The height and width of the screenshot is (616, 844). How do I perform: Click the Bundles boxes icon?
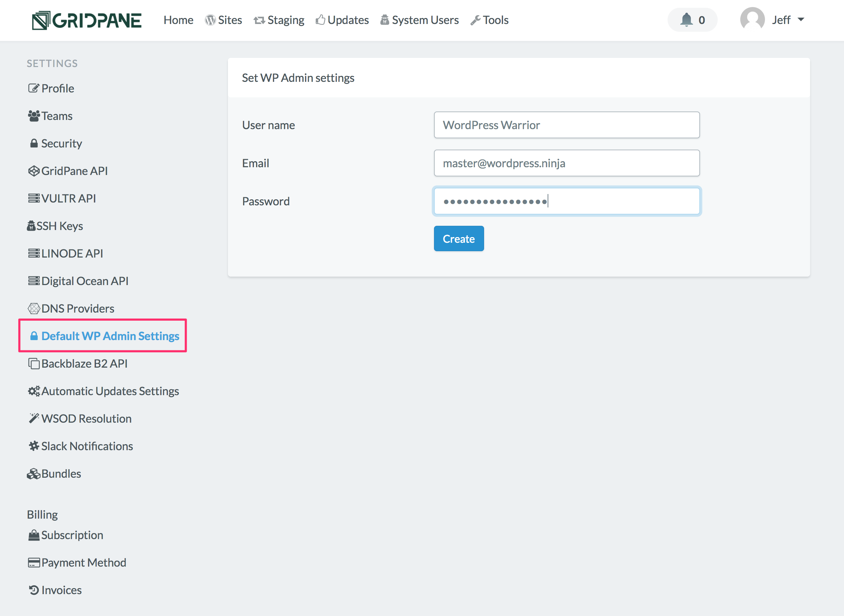[34, 473]
